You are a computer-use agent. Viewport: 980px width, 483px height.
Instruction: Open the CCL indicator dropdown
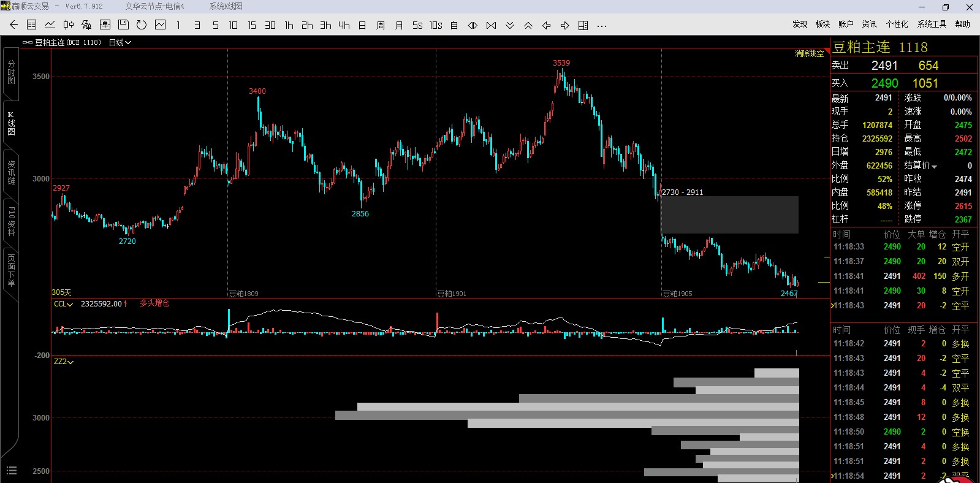[x=63, y=304]
